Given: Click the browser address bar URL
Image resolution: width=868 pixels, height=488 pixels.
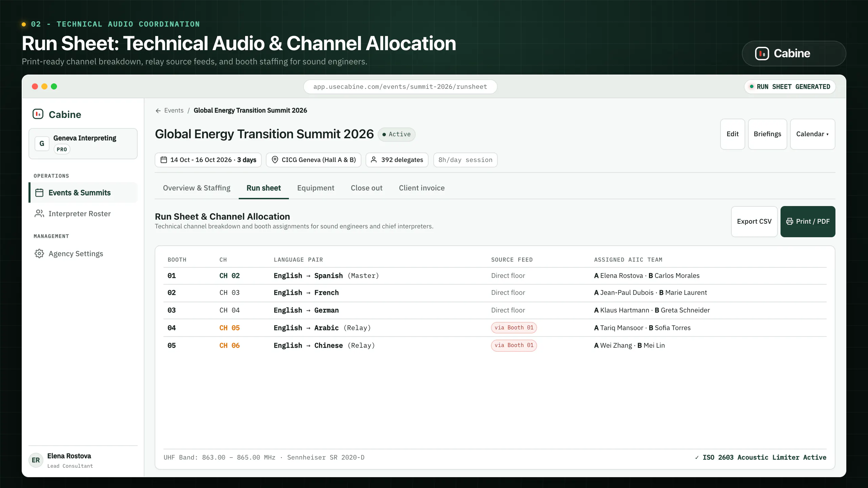Looking at the screenshot, I should (400, 87).
